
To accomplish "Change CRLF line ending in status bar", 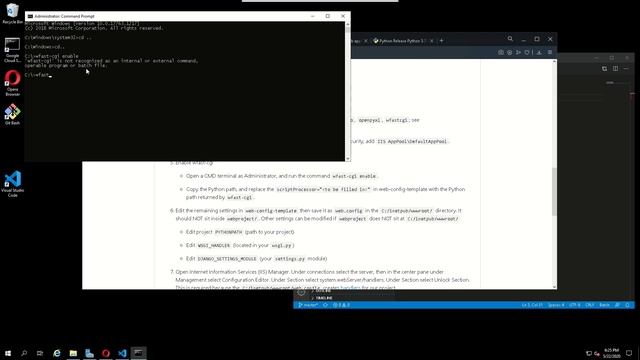I will coord(590,305).
